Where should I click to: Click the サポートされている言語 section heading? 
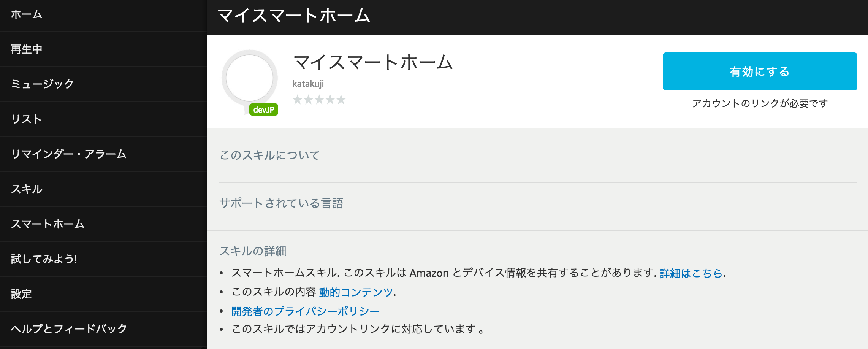(x=281, y=203)
